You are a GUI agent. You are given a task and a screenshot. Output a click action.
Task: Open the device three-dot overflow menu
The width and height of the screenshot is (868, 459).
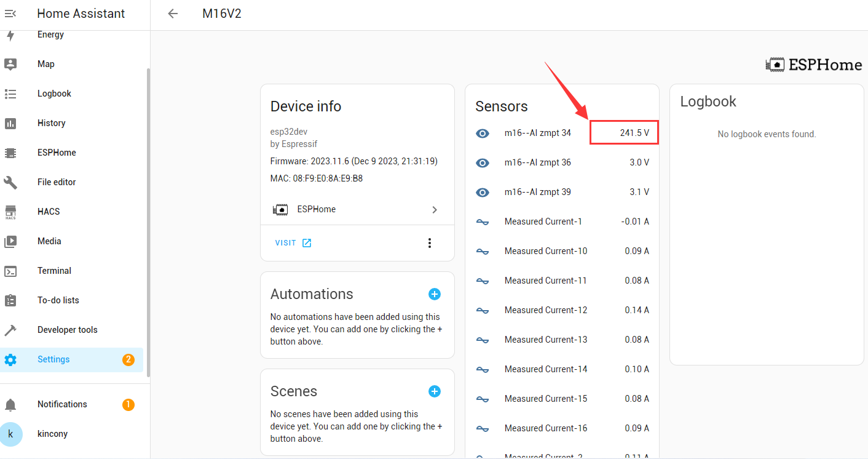coord(429,243)
